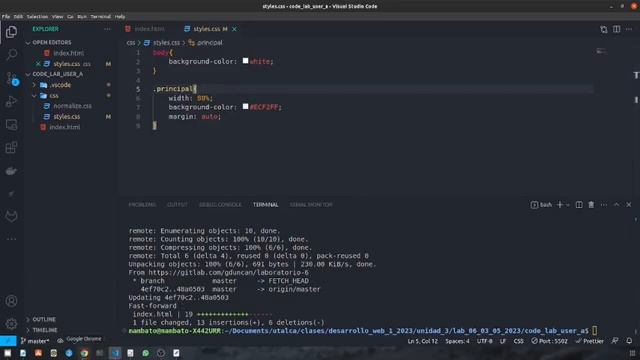This screenshot has width=640, height=360.
Task: Click the LF end-of-line setting
Action: [503, 341]
